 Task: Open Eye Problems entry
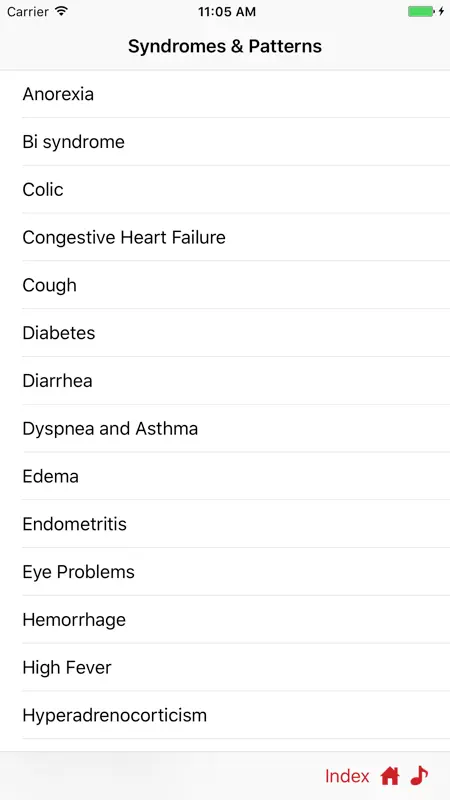click(x=225, y=572)
